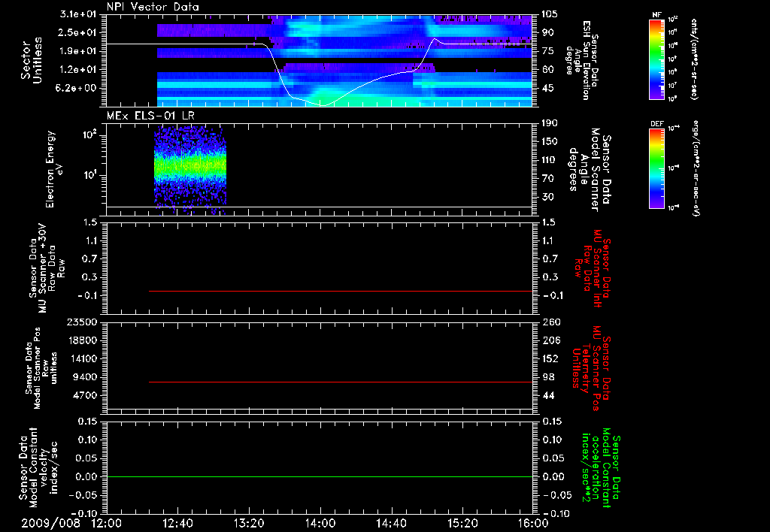Click the 23500 scanner position tick
The width and height of the screenshot is (770, 532).
pos(82,322)
